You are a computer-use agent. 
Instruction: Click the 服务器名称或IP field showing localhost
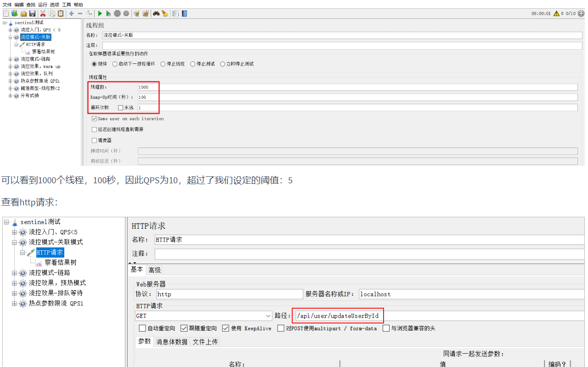coord(472,294)
